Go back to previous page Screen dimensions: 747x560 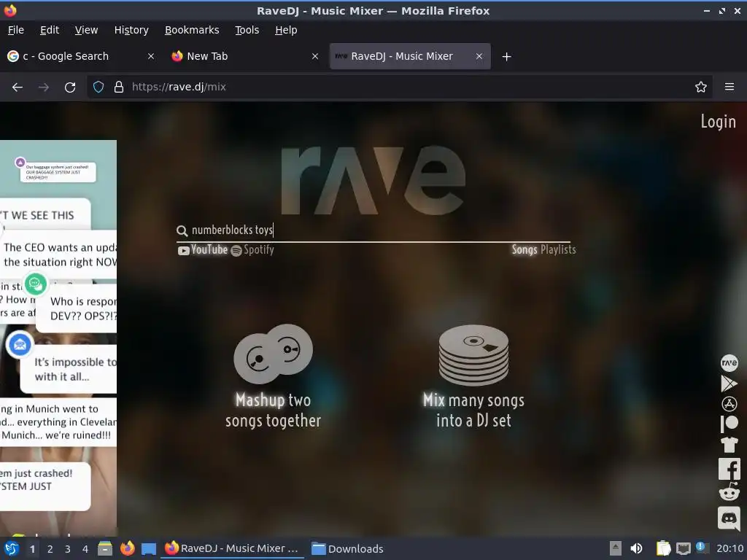18,87
